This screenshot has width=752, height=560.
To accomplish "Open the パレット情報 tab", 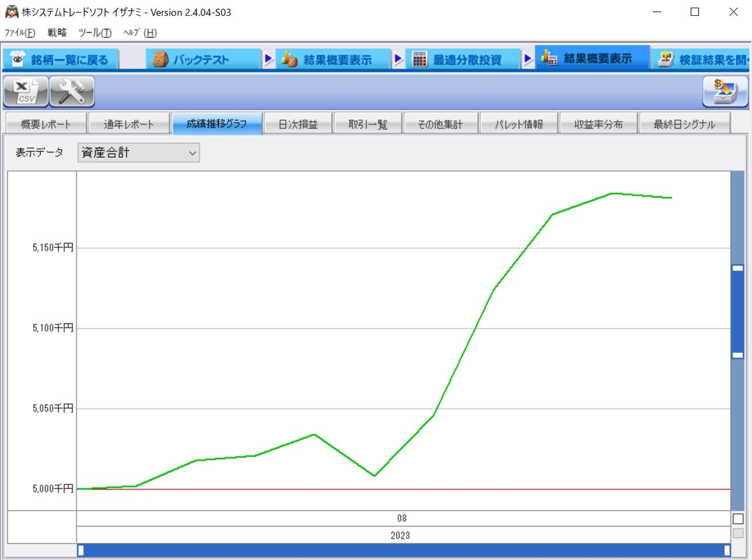I will (x=519, y=124).
